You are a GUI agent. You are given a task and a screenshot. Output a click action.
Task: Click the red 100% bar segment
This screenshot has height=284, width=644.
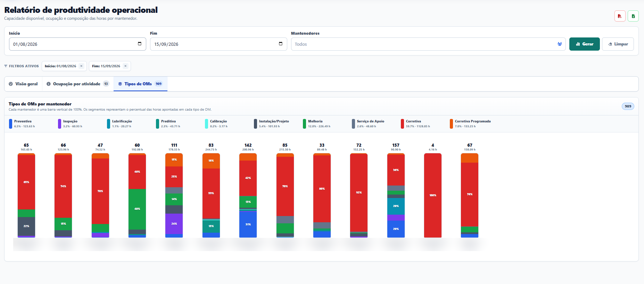433,195
